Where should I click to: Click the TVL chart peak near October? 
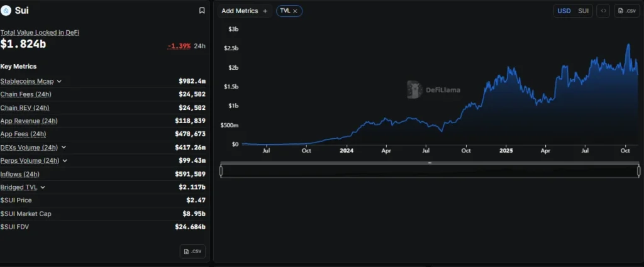628,45
